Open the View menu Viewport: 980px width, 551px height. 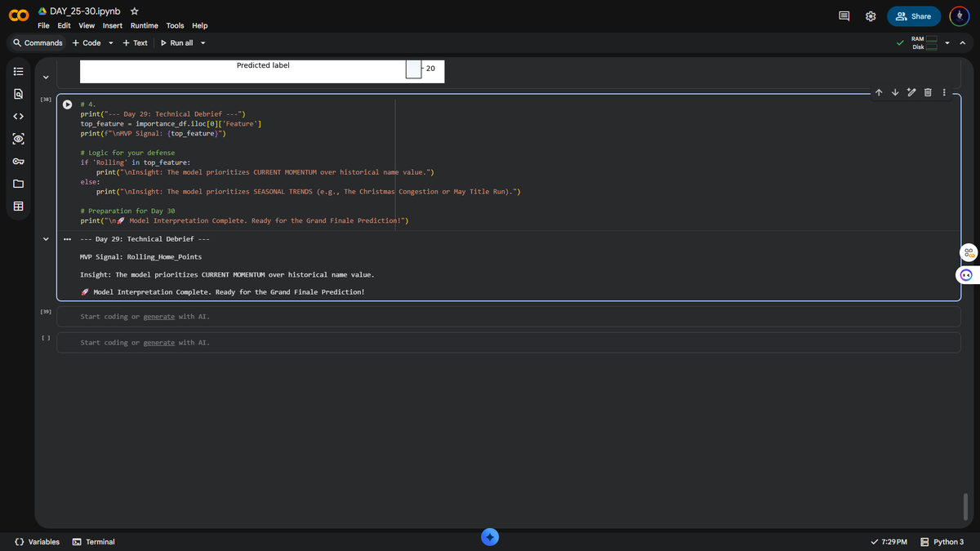[87, 25]
